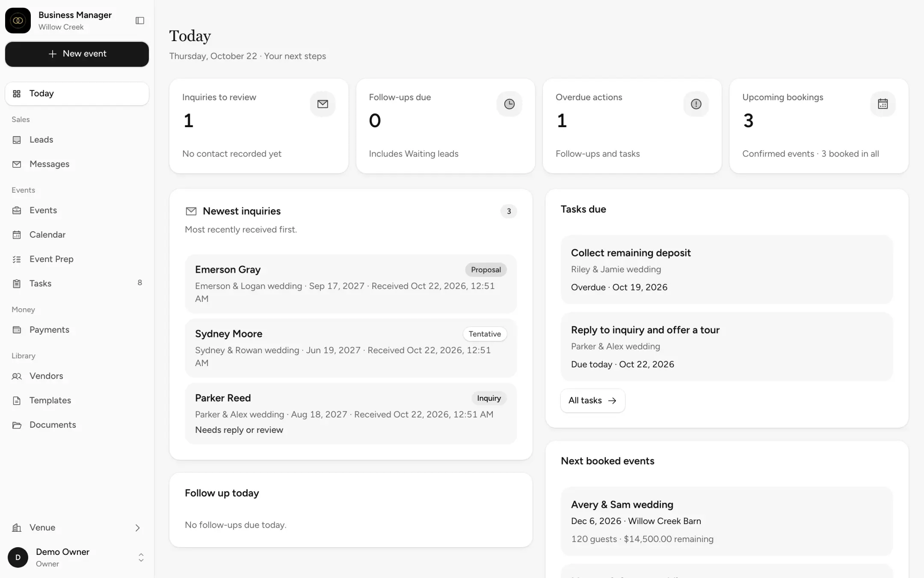Click the Inquiry status badge
924x578 pixels.
[489, 398]
